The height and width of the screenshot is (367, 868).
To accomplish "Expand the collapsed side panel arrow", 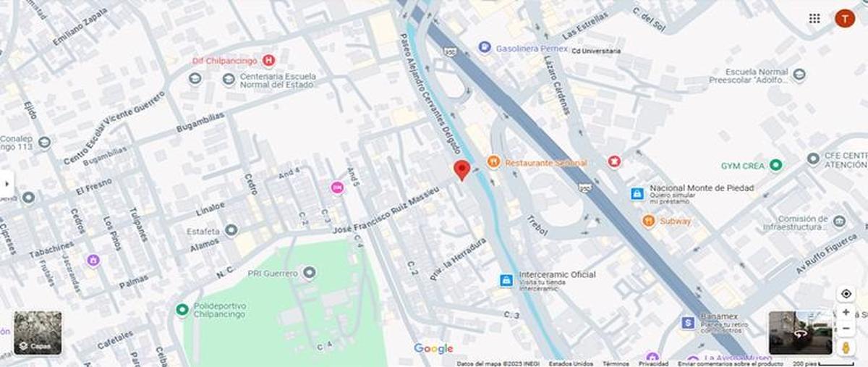I will (x=5, y=183).
